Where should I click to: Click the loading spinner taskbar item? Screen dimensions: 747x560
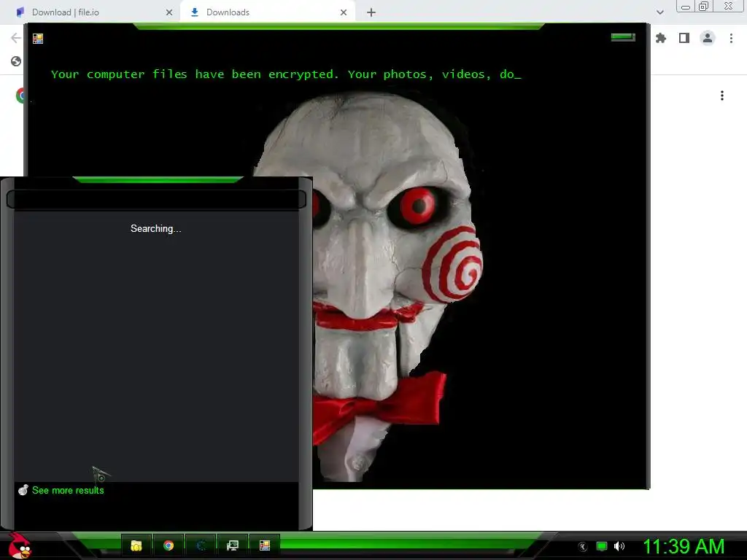coord(201,545)
